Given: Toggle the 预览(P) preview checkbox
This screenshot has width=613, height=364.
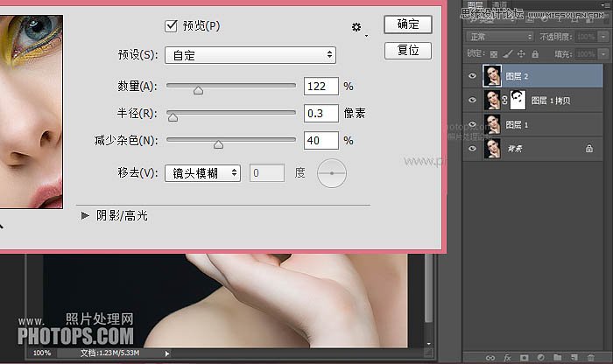Looking at the screenshot, I should (171, 26).
